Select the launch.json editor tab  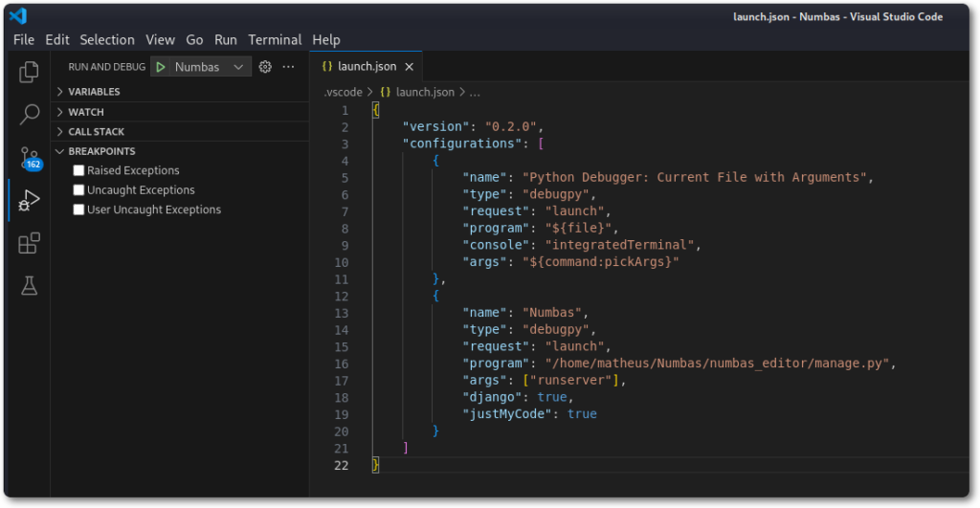click(x=366, y=67)
